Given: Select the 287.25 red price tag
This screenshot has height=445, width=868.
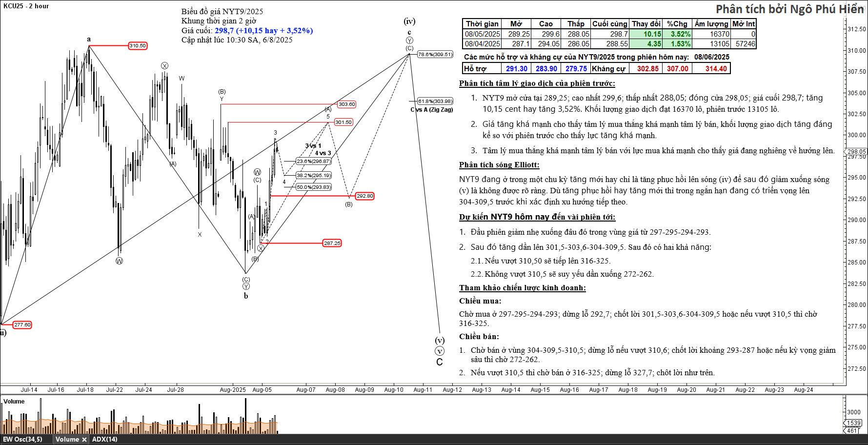Looking at the screenshot, I should (332, 243).
